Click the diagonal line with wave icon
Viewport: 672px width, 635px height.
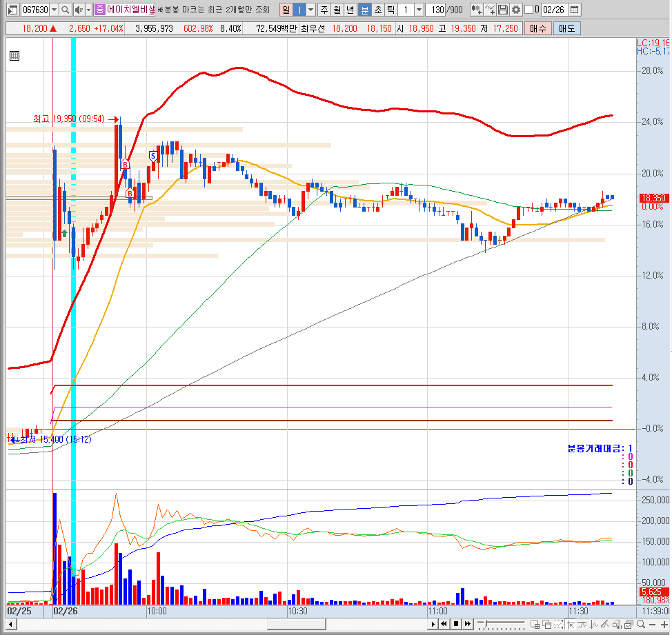605,624
